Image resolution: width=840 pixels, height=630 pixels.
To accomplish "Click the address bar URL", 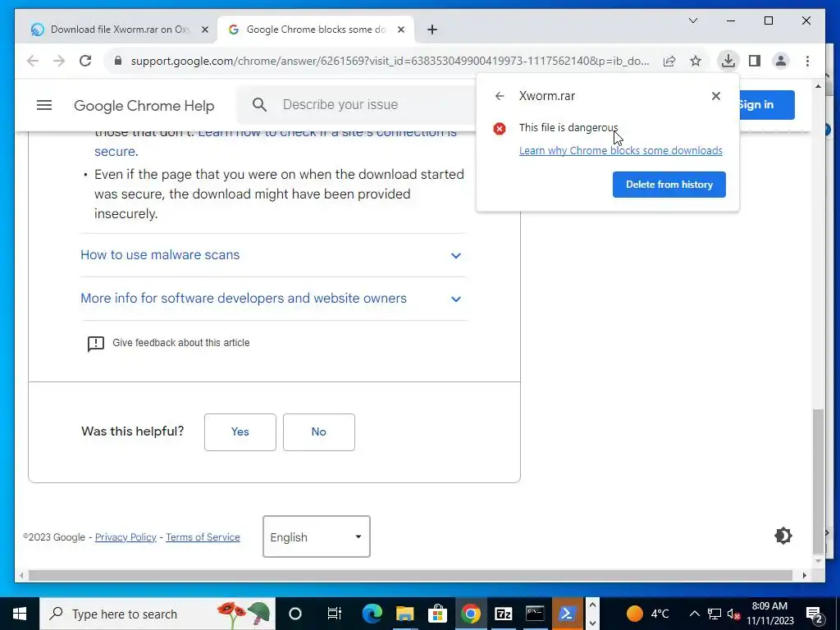I will [x=390, y=61].
